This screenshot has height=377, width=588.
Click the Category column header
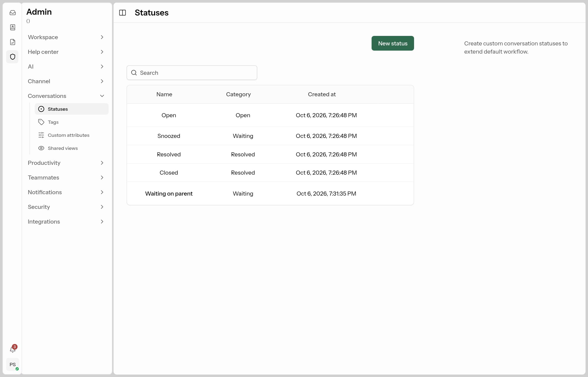coord(238,94)
